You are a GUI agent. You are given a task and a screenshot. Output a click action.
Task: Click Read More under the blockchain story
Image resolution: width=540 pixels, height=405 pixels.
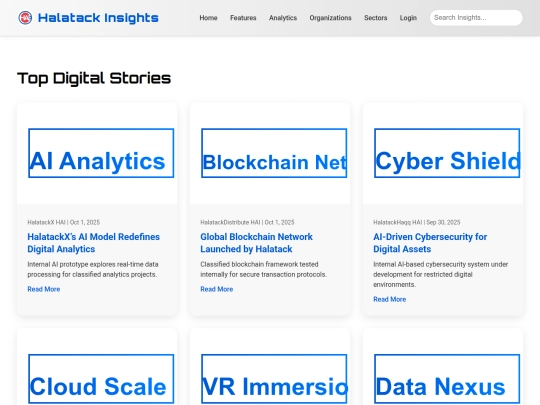[x=217, y=289]
